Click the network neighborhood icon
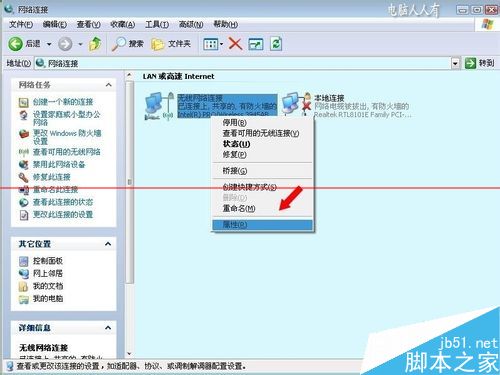Image resolution: width=500 pixels, height=375 pixels. tap(24, 274)
